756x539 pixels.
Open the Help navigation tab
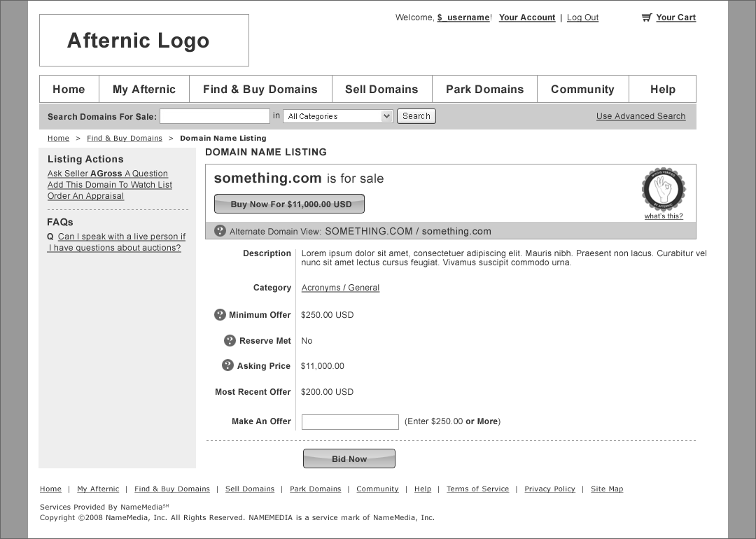(x=662, y=89)
